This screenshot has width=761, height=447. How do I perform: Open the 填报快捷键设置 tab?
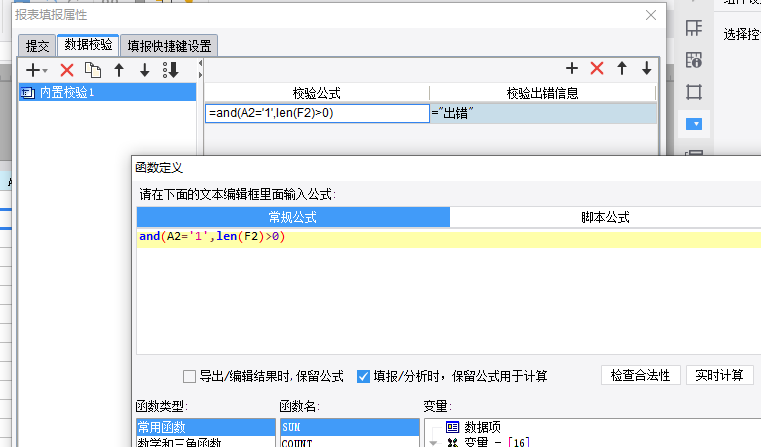coord(169,46)
